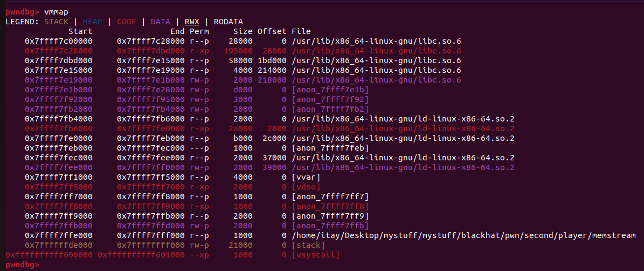Click the [anon_7ffff7e1b] entry

(x=330, y=90)
